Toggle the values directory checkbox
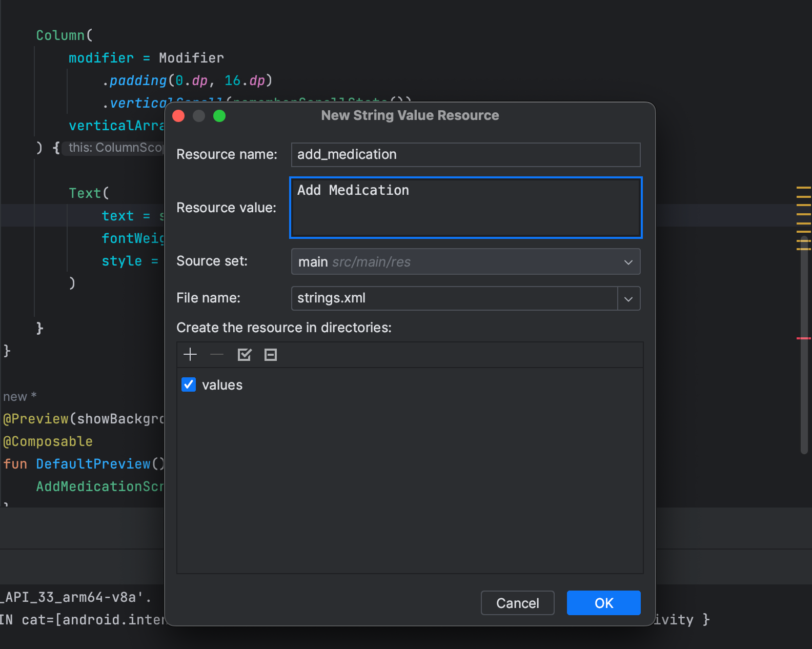 [189, 384]
